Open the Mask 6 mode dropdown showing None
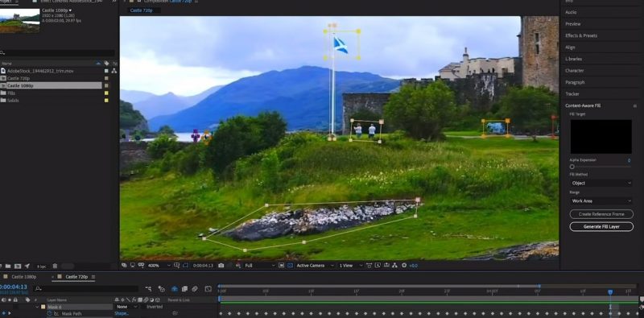This screenshot has width=644, height=318. 127,307
